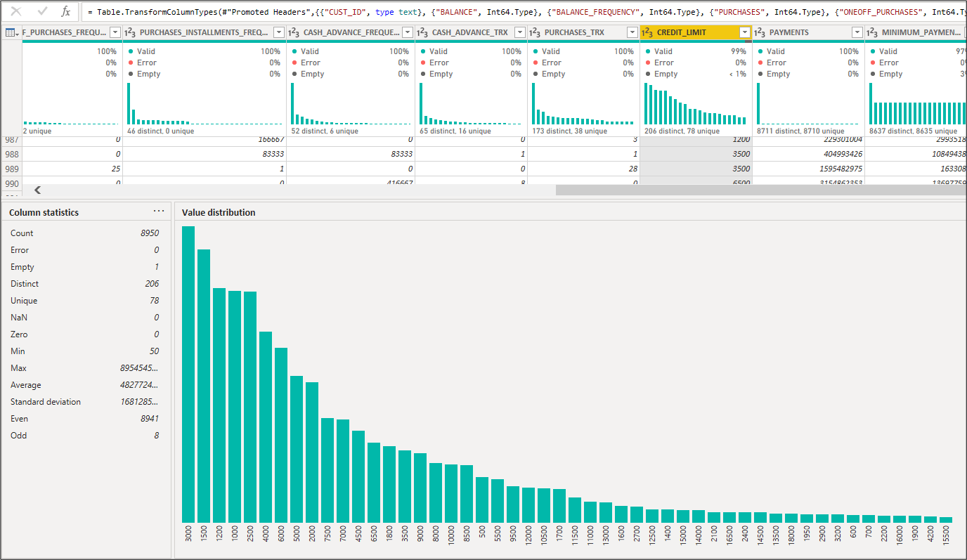Open the CASH_ADVANCE_TRX filter dropdown
The image size is (967, 560).
[520, 32]
